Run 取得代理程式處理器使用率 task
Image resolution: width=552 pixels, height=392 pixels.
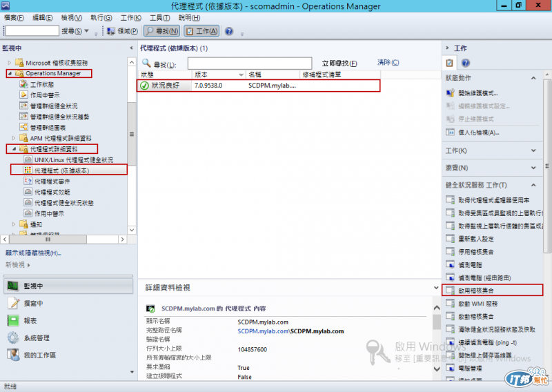(493, 200)
